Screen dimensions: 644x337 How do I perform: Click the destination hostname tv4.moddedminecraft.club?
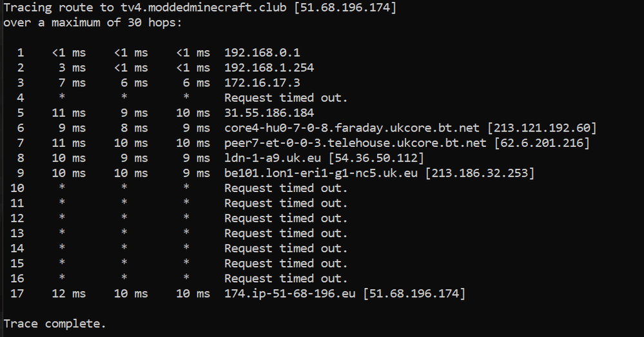point(190,8)
